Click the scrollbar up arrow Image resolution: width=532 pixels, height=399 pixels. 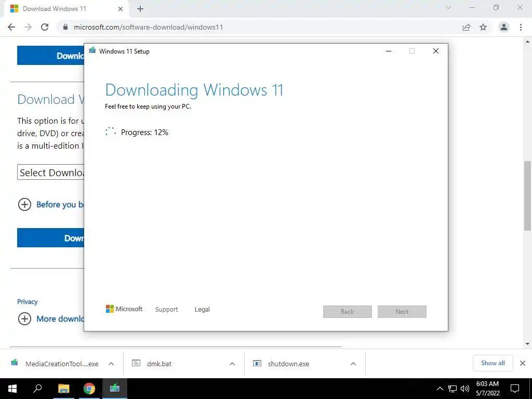(528, 42)
